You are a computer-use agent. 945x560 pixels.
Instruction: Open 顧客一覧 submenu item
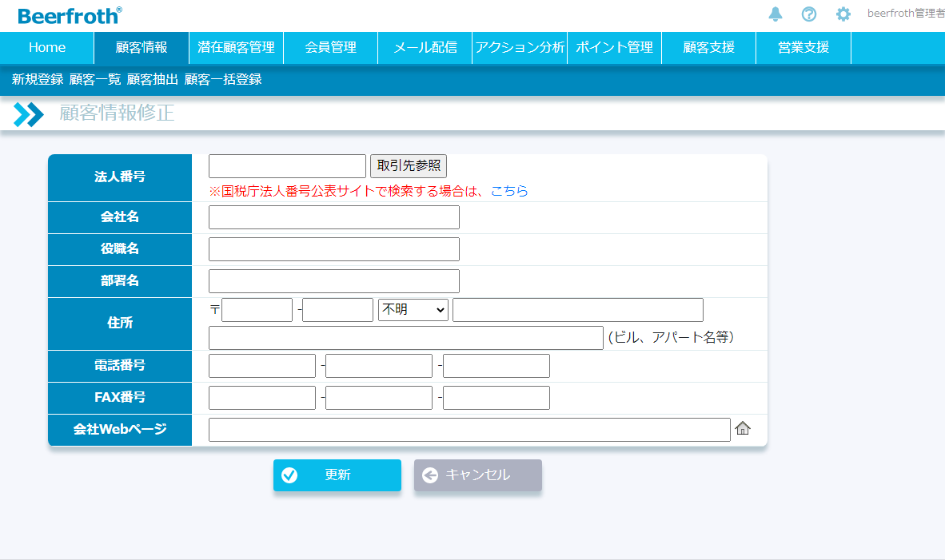click(95, 80)
